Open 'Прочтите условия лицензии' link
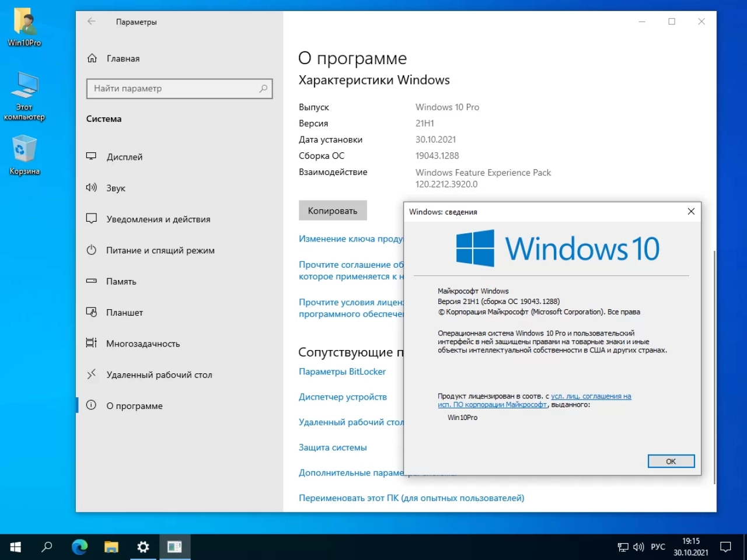The width and height of the screenshot is (747, 560). pyautogui.click(x=351, y=307)
